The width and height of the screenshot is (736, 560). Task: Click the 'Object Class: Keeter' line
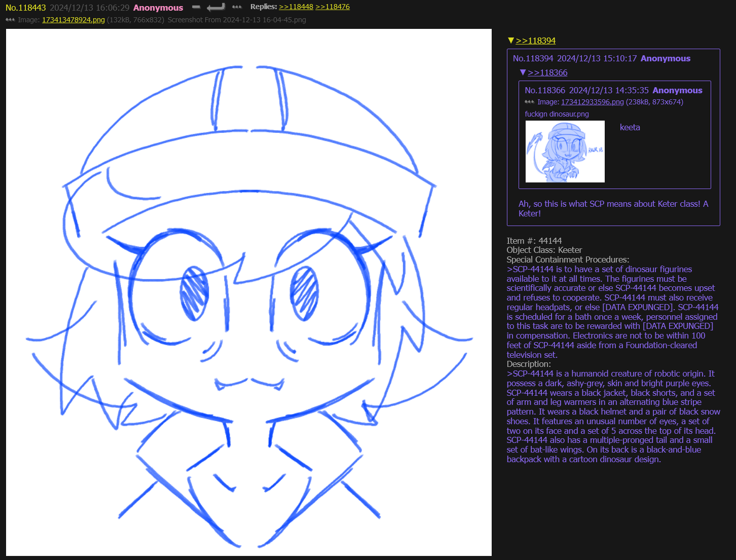click(544, 250)
